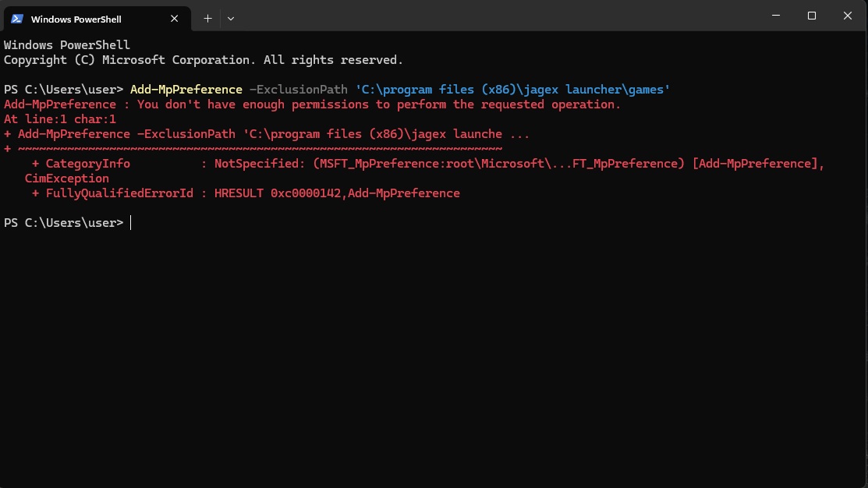868x488 pixels.
Task: Minimize the terminal window
Action: pos(776,16)
